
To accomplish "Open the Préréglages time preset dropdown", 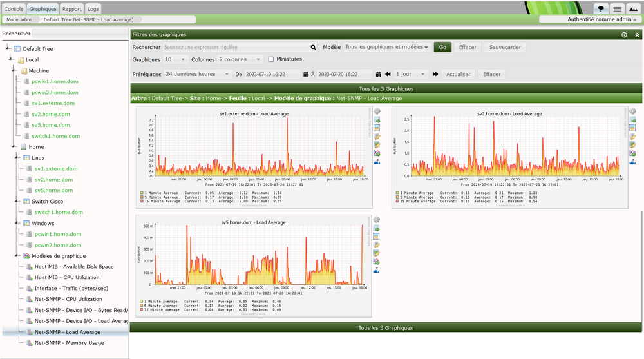I will tap(198, 74).
